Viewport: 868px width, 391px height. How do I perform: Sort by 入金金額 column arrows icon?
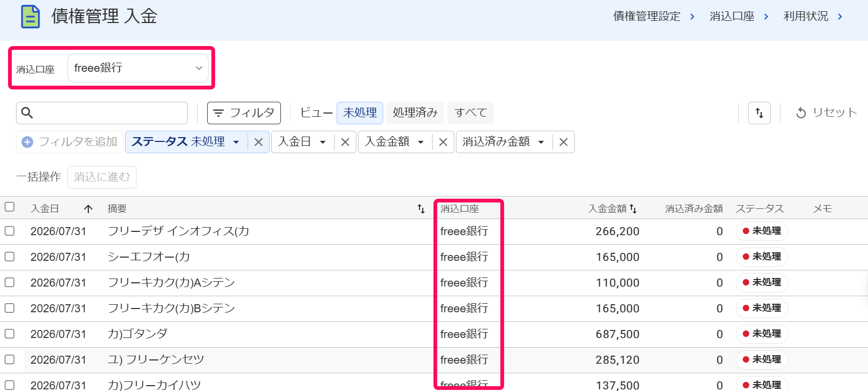pyautogui.click(x=633, y=208)
